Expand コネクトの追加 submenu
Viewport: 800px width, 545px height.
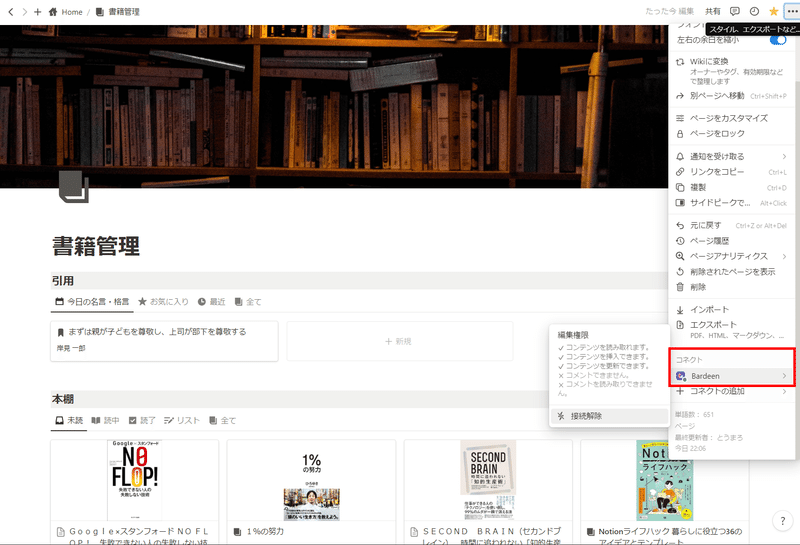(x=732, y=391)
